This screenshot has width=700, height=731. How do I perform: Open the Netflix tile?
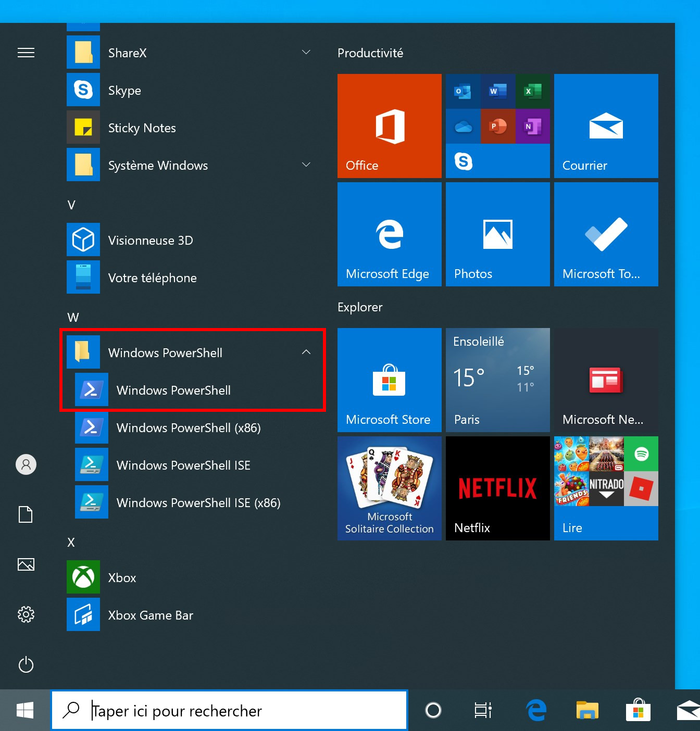(x=498, y=488)
